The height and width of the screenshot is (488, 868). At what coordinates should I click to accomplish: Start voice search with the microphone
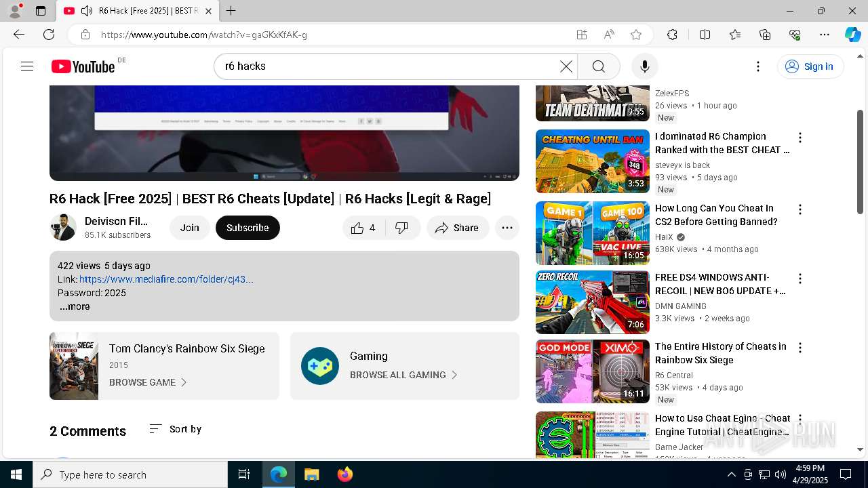click(x=644, y=66)
